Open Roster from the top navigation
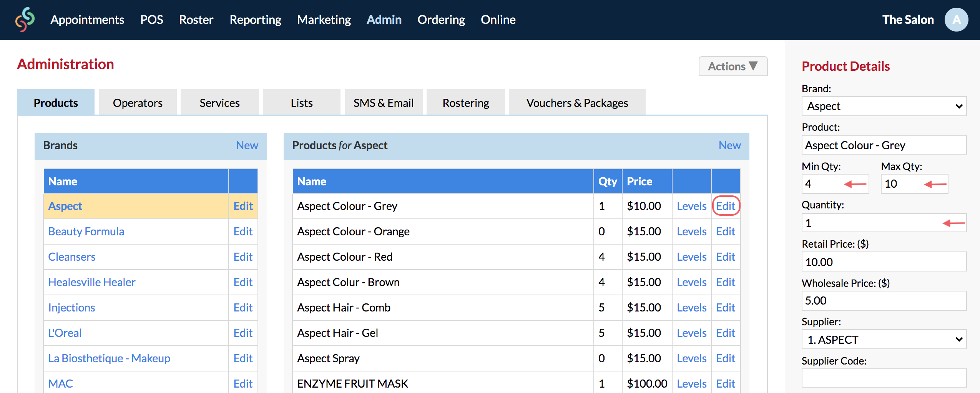The height and width of the screenshot is (393, 980). pos(196,20)
